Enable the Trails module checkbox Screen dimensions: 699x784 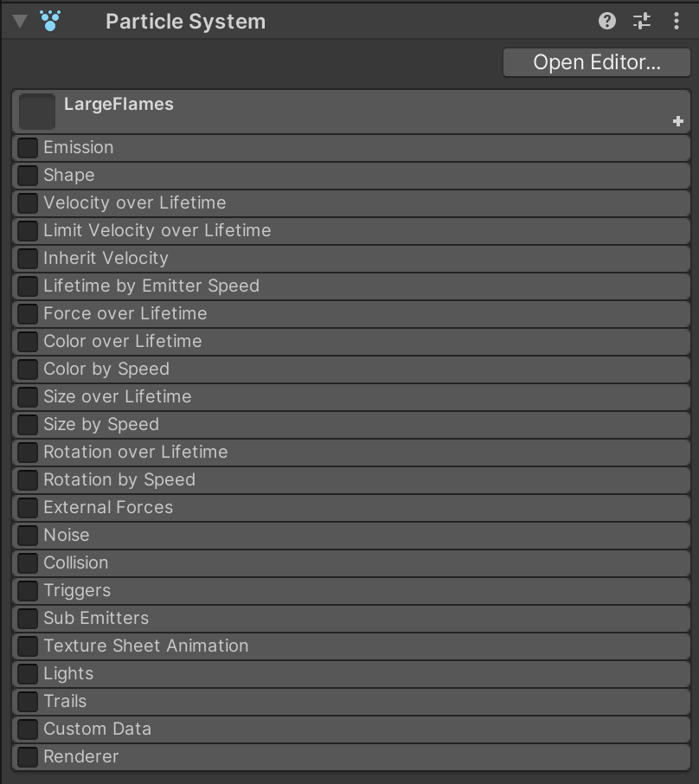[28, 702]
